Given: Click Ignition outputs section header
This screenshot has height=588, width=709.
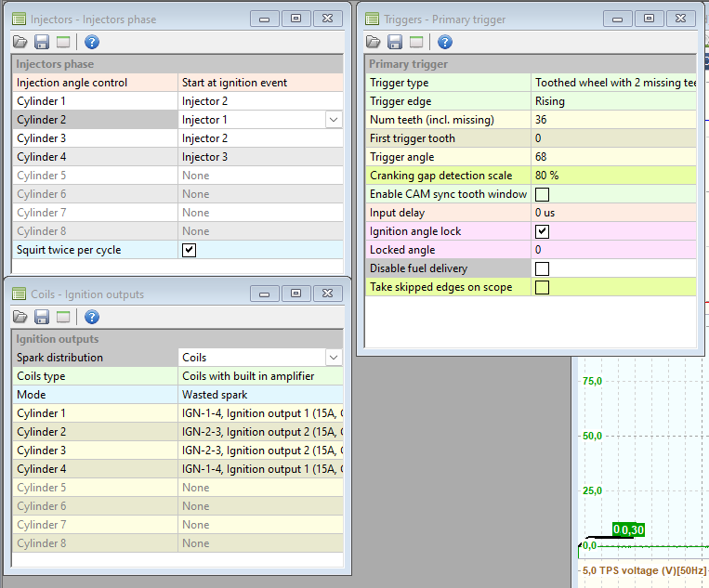Looking at the screenshot, I should pos(177,339).
